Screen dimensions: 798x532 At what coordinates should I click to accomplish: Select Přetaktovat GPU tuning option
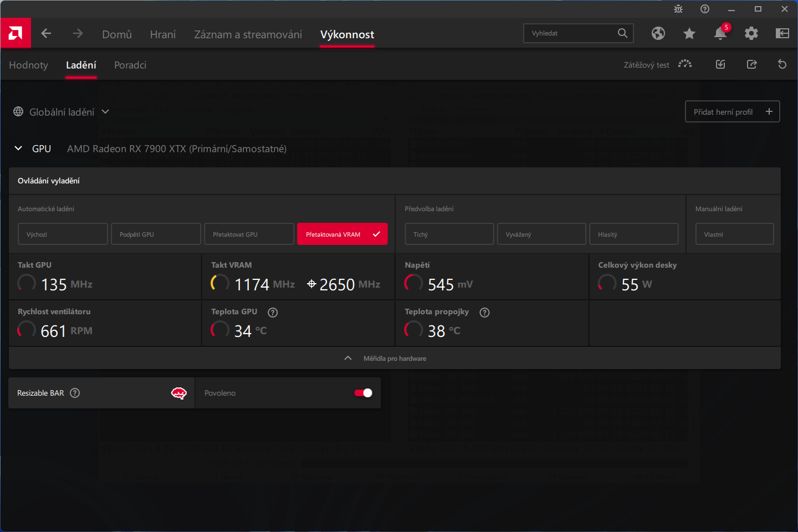[x=249, y=234]
